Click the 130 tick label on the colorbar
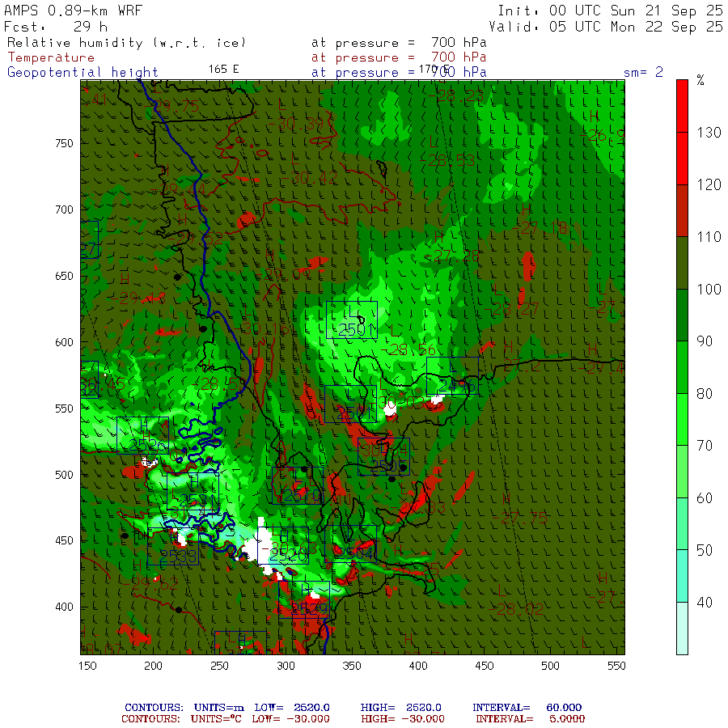 [x=709, y=133]
